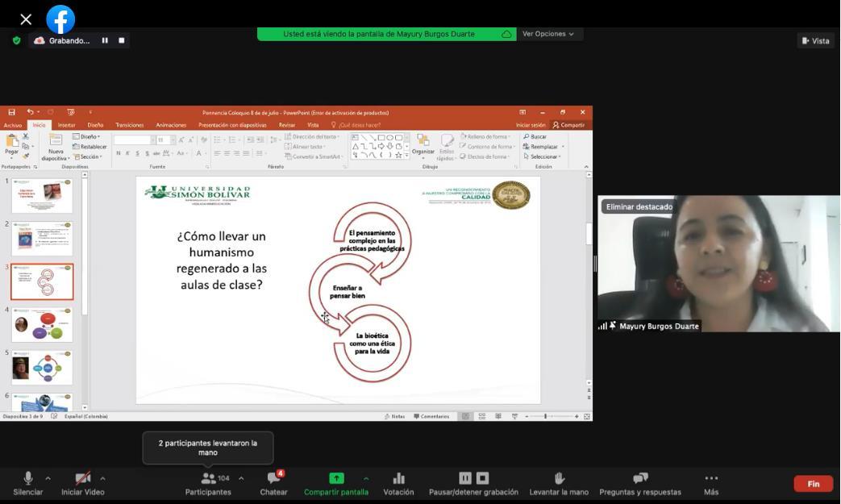
Task: Click Compartir button in PowerPoint ribbon
Action: (569, 125)
